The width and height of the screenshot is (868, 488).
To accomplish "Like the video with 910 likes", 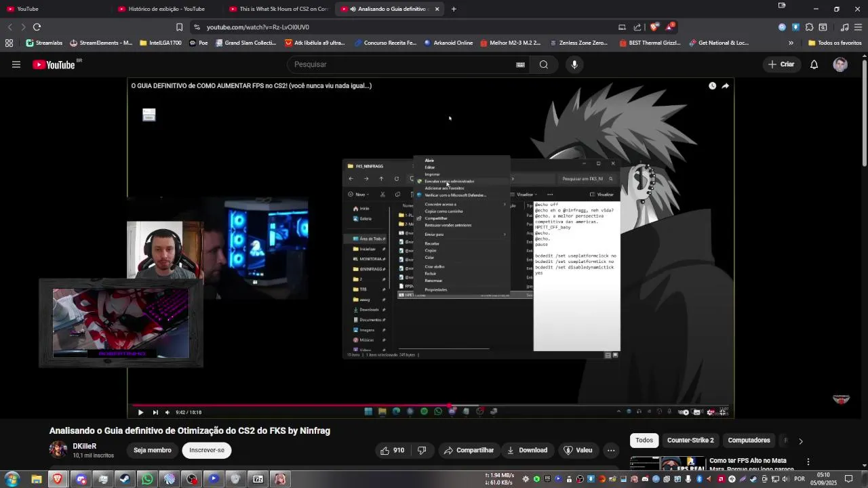I will [x=392, y=450].
